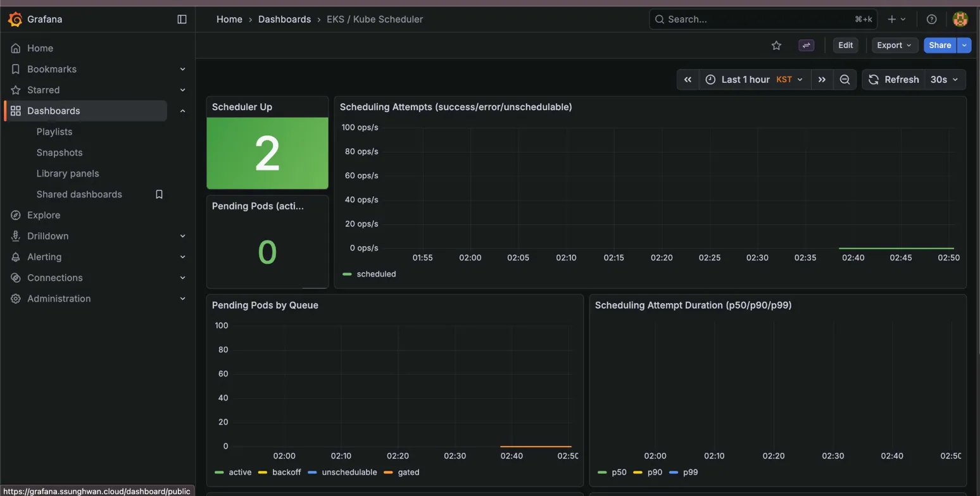Click the Alerting bell icon

coord(16,257)
